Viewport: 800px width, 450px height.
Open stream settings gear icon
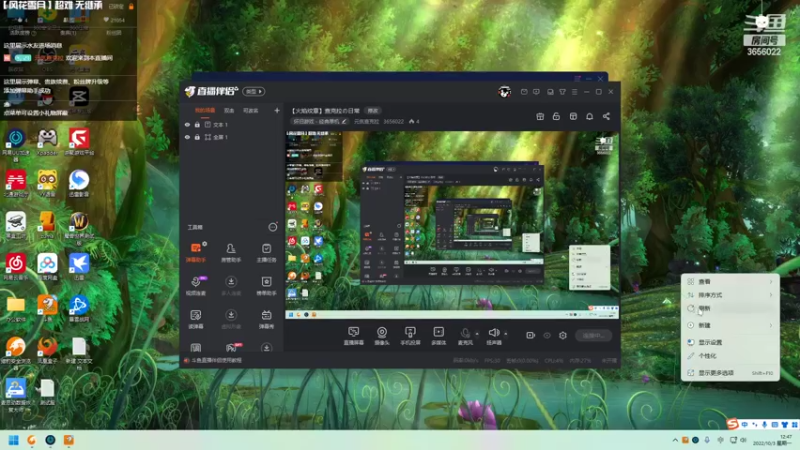[563, 335]
